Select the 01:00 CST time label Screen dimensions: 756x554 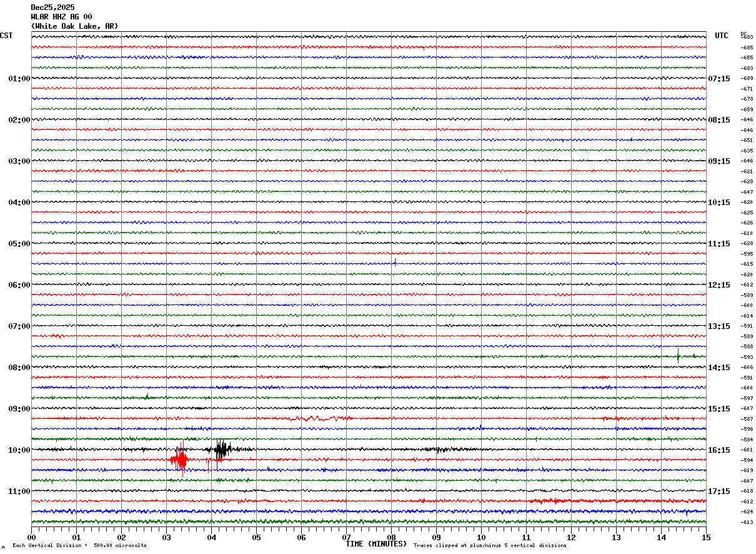(19, 79)
